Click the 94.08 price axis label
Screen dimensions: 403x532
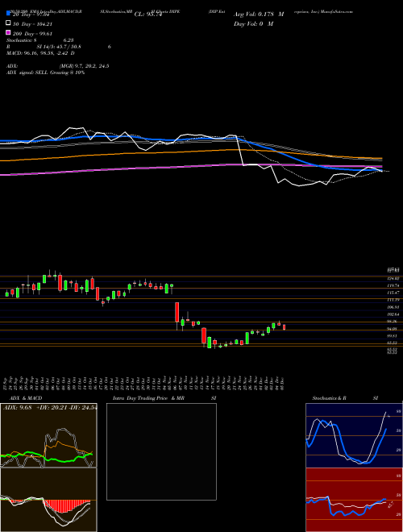pos(393,329)
